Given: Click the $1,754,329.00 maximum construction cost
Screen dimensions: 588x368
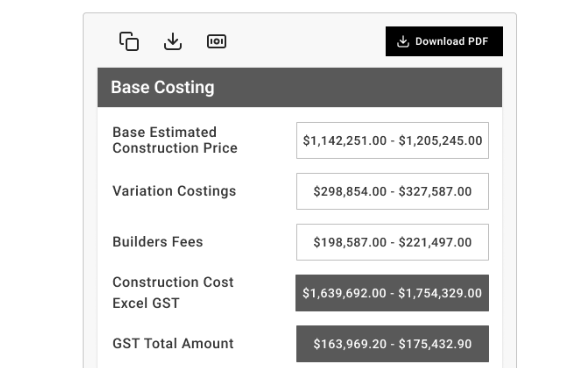Looking at the screenshot, I should click(x=440, y=293).
